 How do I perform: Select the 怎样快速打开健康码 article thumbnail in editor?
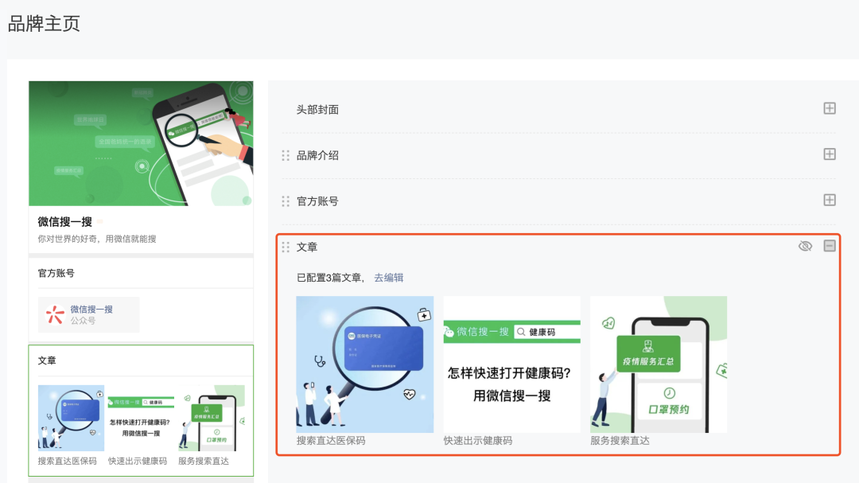pyautogui.click(x=512, y=364)
